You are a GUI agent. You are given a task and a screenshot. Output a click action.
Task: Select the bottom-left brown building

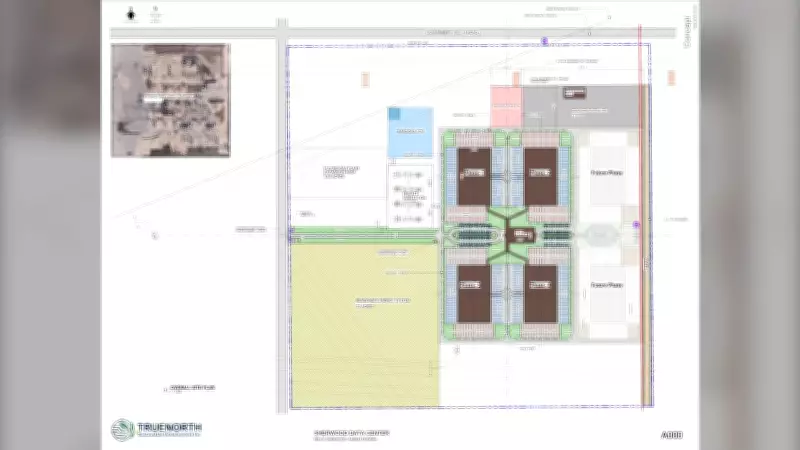pyautogui.click(x=476, y=294)
